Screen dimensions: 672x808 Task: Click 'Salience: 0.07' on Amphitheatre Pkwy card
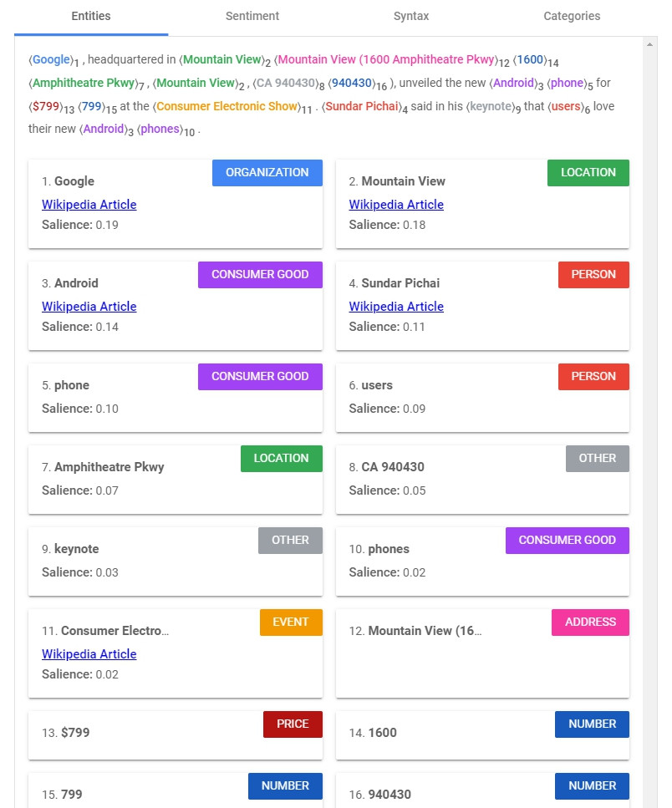click(x=80, y=490)
